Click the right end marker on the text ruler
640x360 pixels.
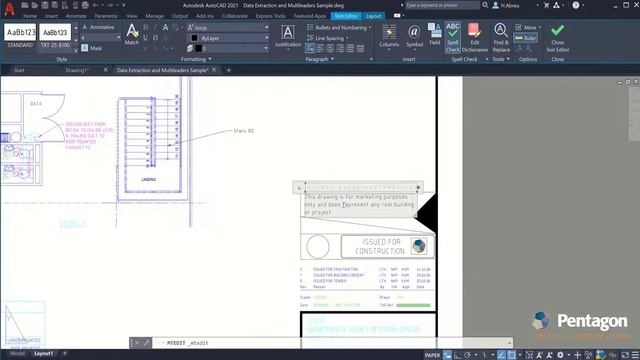(418, 188)
